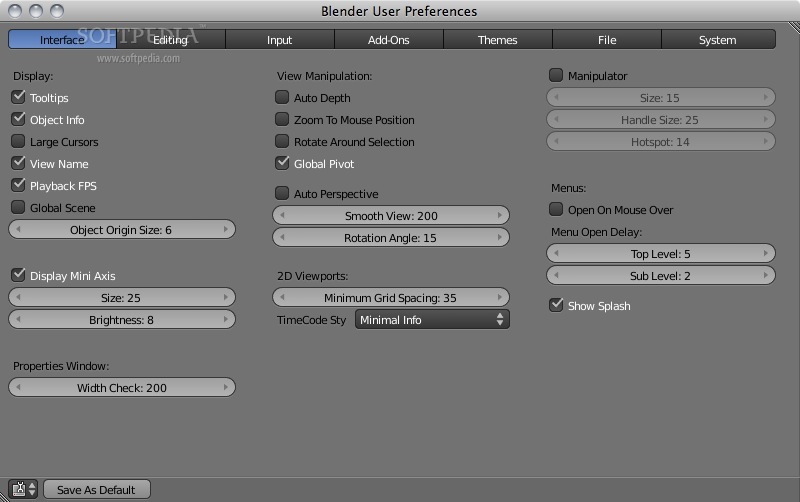Viewport: 800px width, 502px height.
Task: Increase Smooth View with right arrow
Action: point(500,215)
